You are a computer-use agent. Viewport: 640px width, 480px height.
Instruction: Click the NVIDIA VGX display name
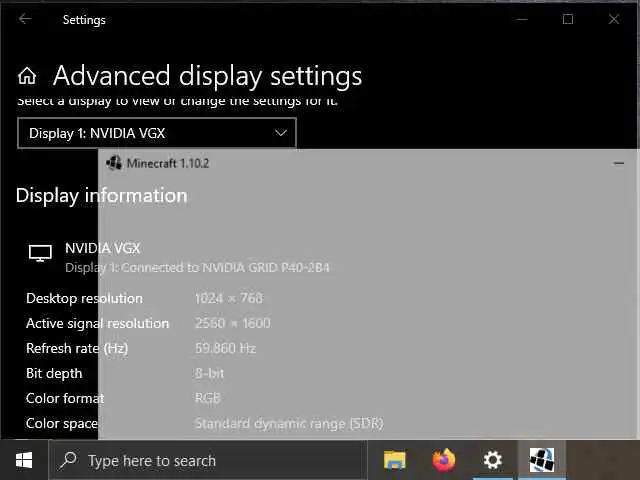click(x=102, y=248)
